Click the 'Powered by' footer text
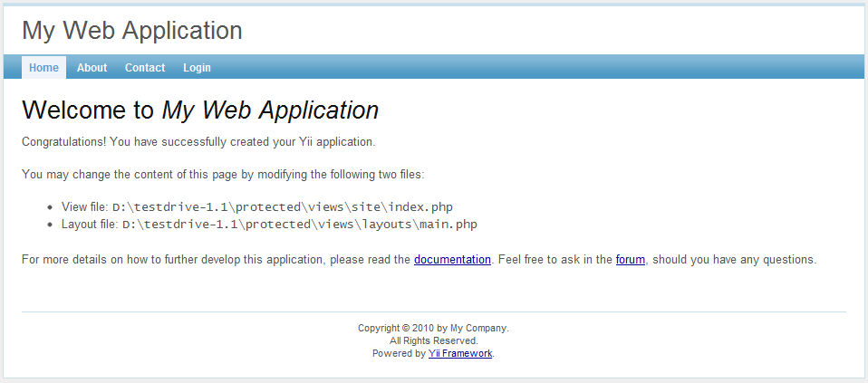The height and width of the screenshot is (383, 868). point(399,354)
